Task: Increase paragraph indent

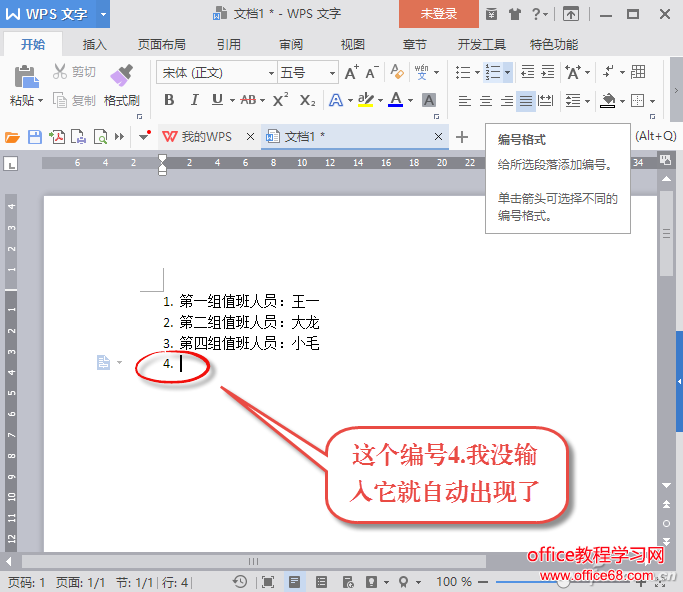Action: point(548,72)
